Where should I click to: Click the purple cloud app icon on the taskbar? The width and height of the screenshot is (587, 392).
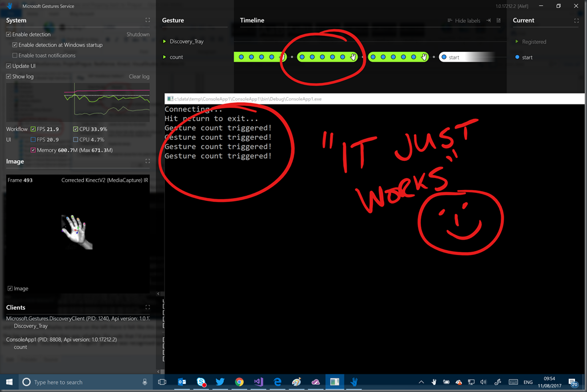316,382
